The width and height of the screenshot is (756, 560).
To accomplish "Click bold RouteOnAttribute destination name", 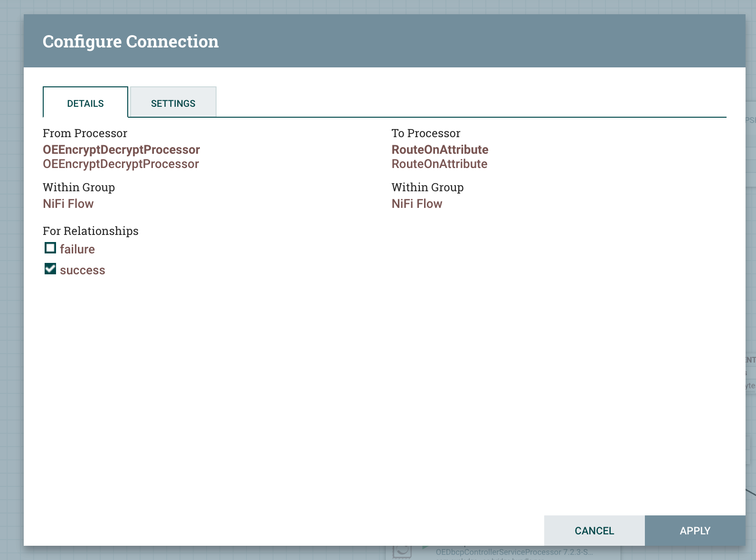I will coord(440,149).
